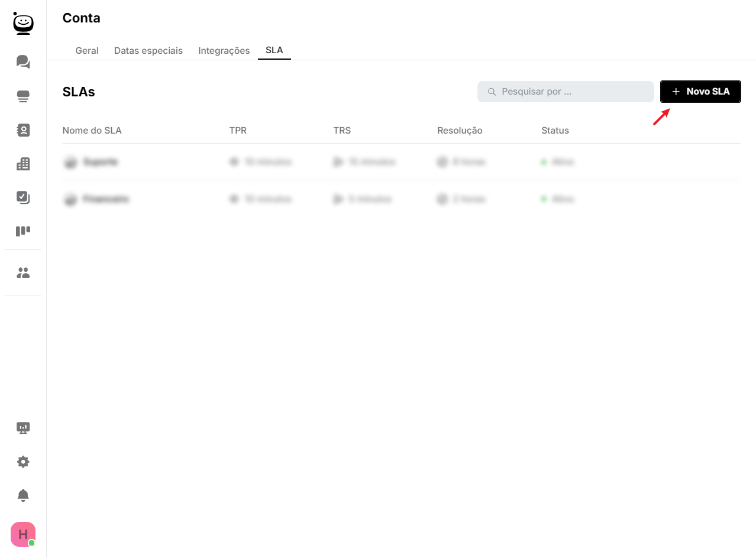Open the Integrações tab
This screenshot has height=558, width=756.
coord(224,51)
